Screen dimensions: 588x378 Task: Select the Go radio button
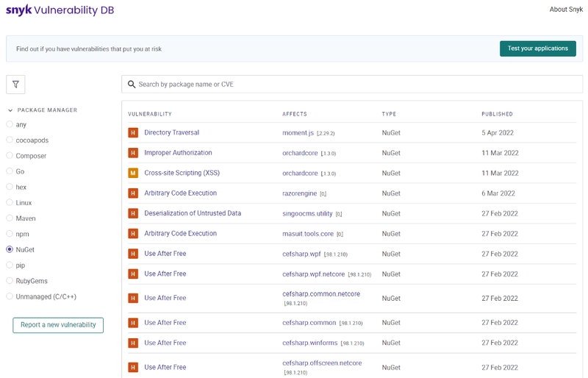[10, 171]
